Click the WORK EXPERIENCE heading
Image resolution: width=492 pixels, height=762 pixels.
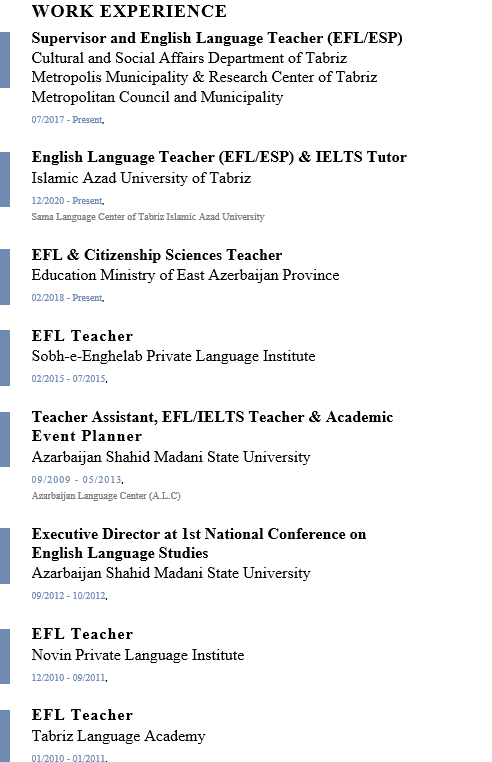coord(129,11)
